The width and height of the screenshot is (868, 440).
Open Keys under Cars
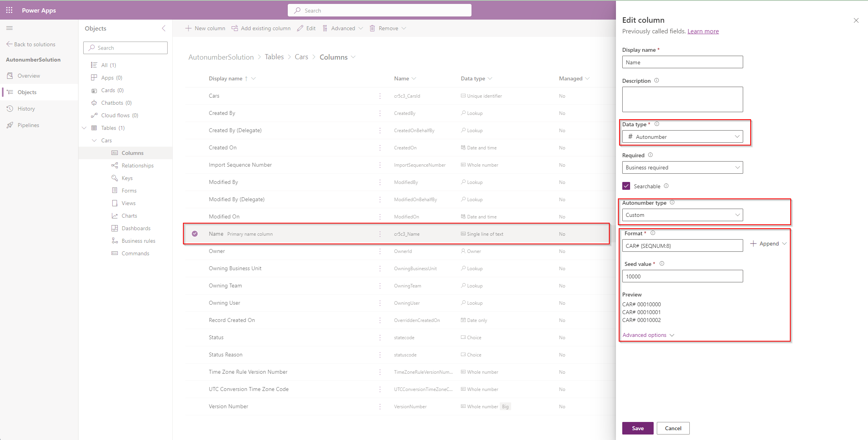(x=127, y=178)
